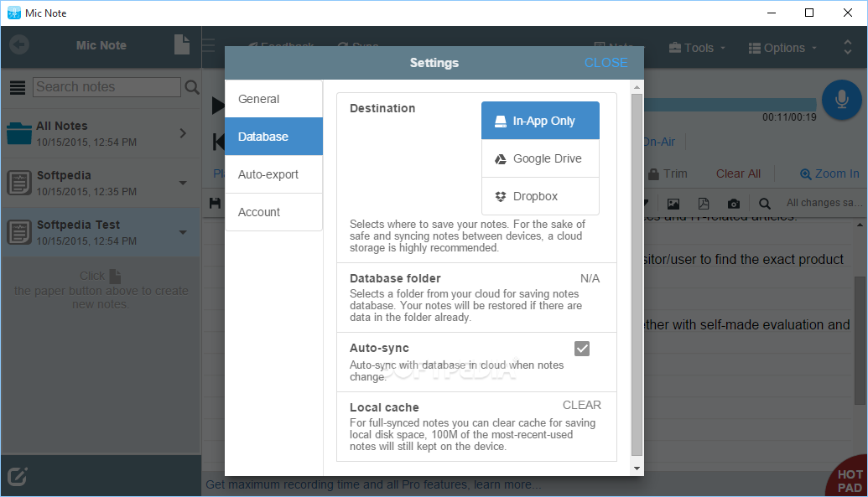Click the 00:11/00:19 time display
The height and width of the screenshot is (497, 868).
pos(789,117)
